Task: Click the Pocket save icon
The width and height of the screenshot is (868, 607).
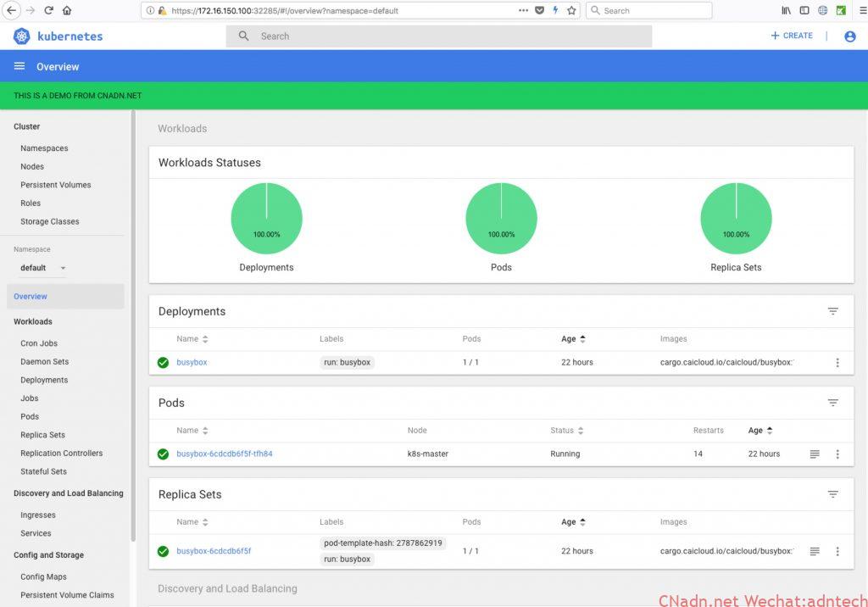Action: pos(540,10)
